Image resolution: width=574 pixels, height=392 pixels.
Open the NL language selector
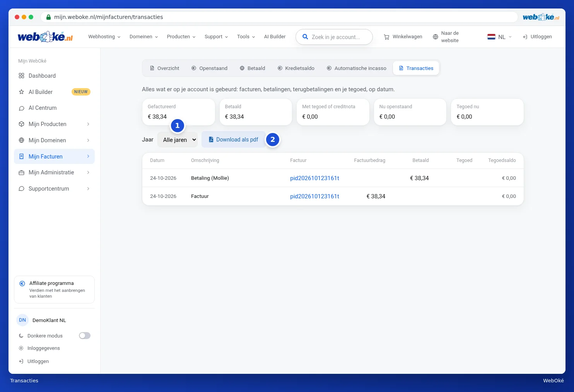(x=499, y=37)
